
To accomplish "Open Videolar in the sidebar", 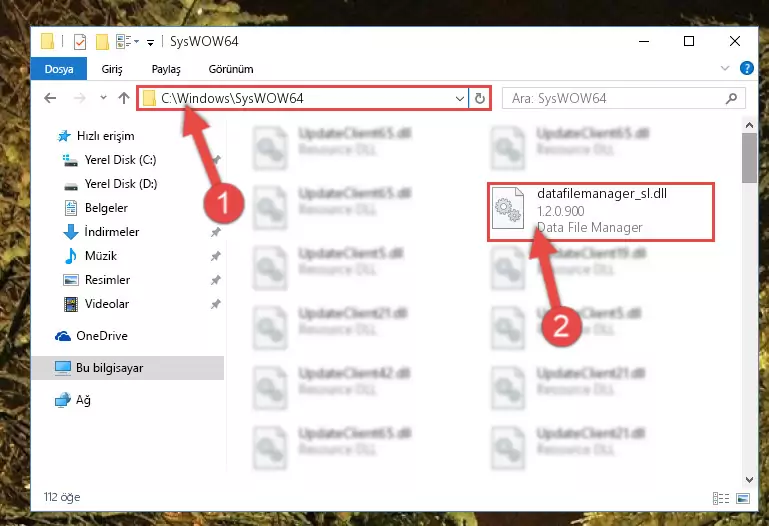I will tap(106, 304).
